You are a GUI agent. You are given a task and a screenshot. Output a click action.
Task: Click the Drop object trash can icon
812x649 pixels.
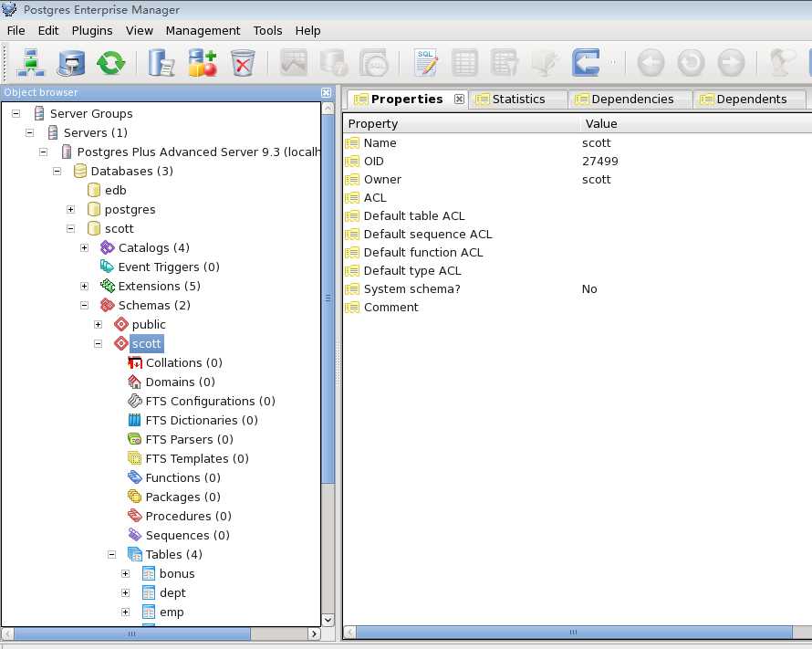point(243,63)
